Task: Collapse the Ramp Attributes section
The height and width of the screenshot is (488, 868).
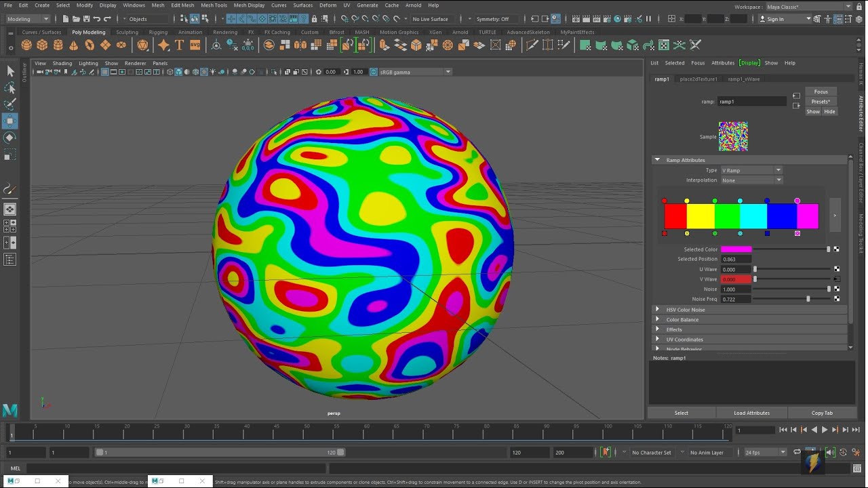Action: 657,160
